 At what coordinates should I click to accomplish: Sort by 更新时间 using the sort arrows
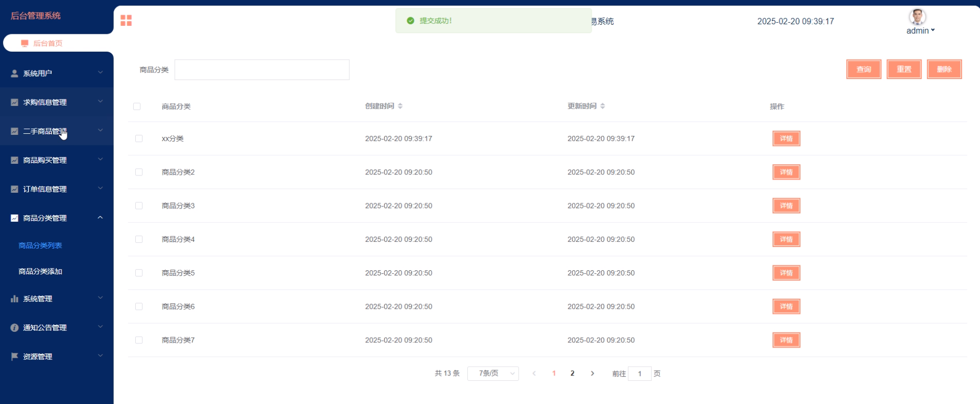pos(603,106)
